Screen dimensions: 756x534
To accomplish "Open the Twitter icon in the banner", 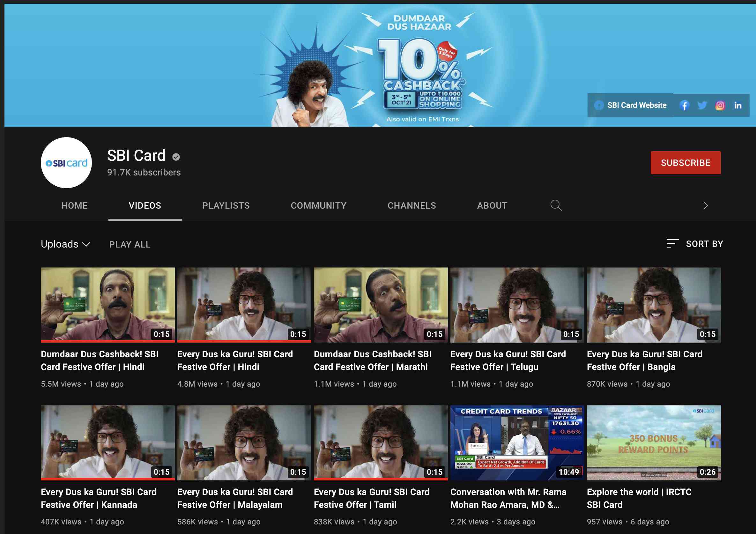I will (x=702, y=105).
